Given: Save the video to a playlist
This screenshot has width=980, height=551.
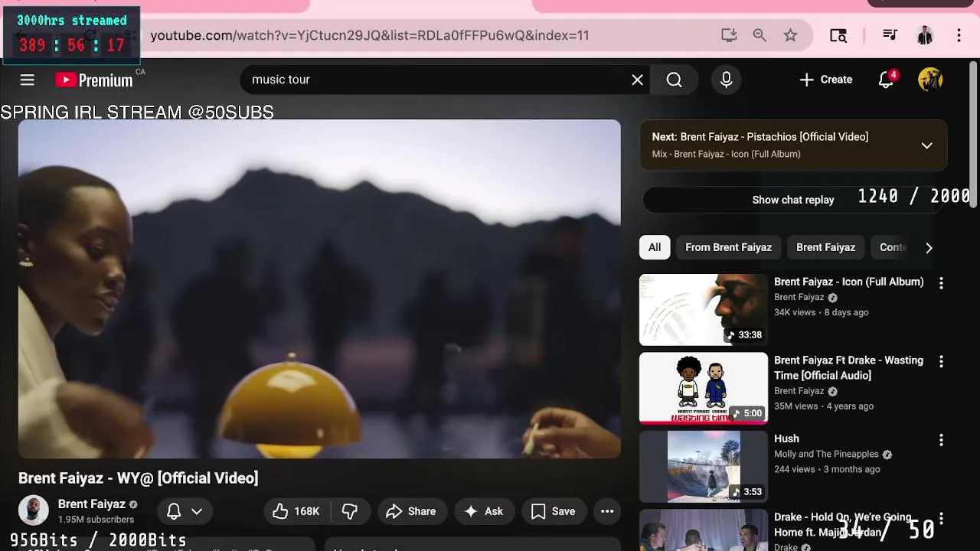Looking at the screenshot, I should (x=554, y=511).
